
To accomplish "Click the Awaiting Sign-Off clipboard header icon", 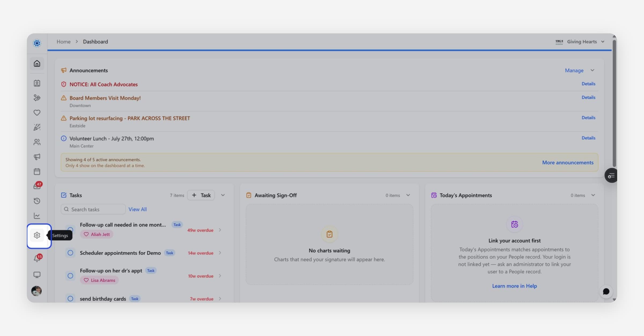I will coord(249,195).
